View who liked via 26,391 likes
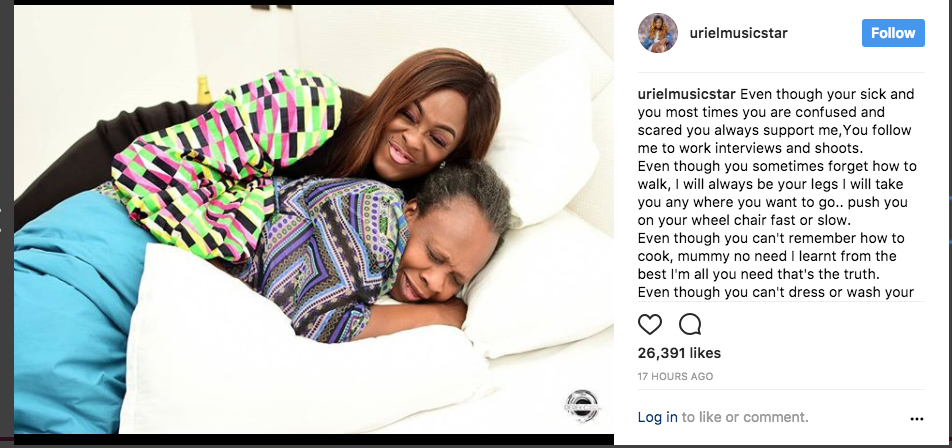The height and width of the screenshot is (448, 952). (x=679, y=353)
